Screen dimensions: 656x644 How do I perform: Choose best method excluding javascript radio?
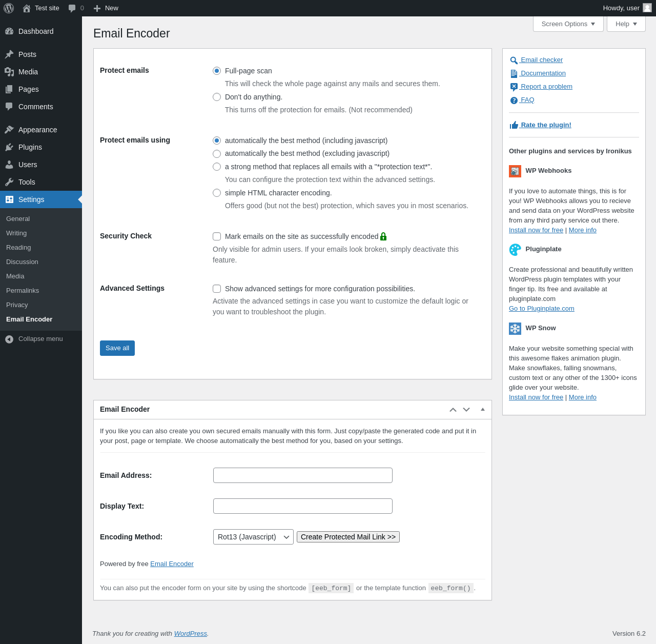pos(217,154)
